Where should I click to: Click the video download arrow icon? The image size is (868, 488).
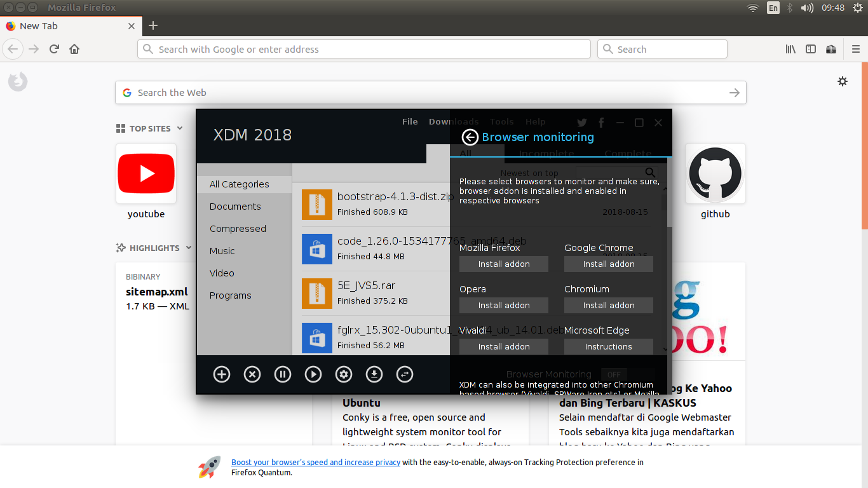click(374, 374)
